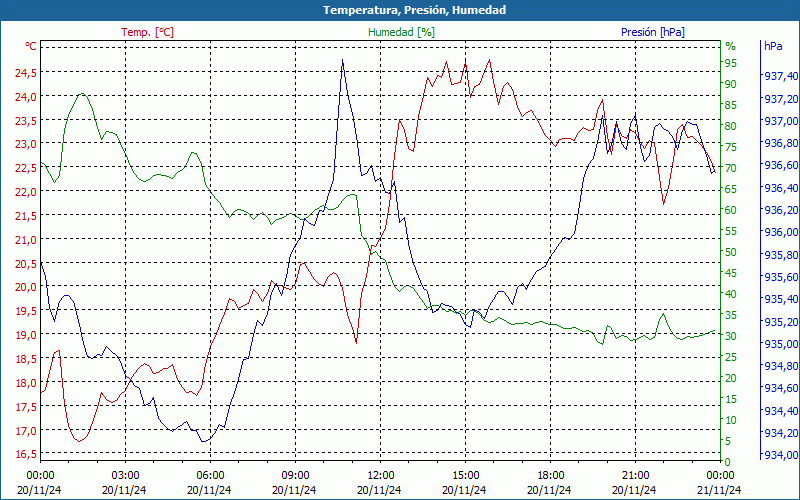Click the 17,0 temperature axis value
The height and width of the screenshot is (500, 800).
pos(26,431)
